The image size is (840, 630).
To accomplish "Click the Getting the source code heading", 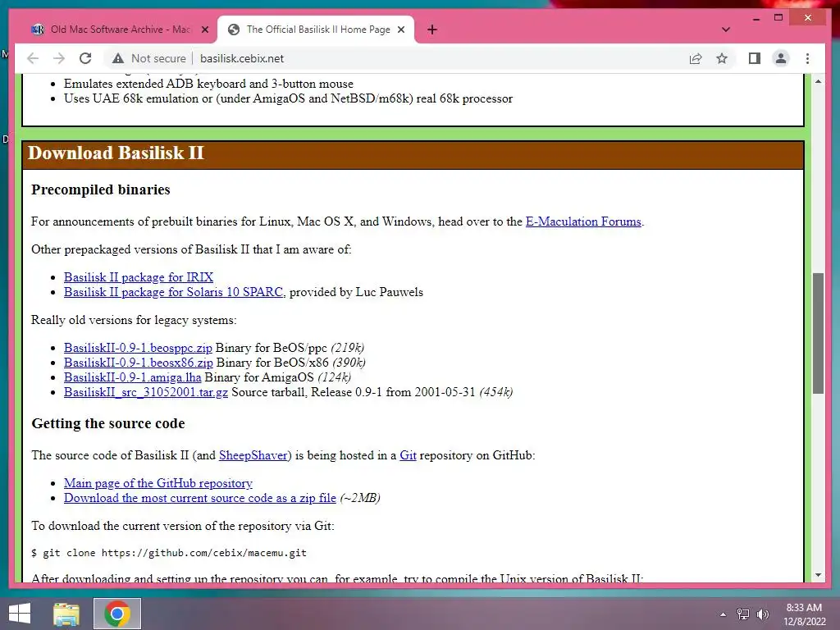I will coord(108,423).
